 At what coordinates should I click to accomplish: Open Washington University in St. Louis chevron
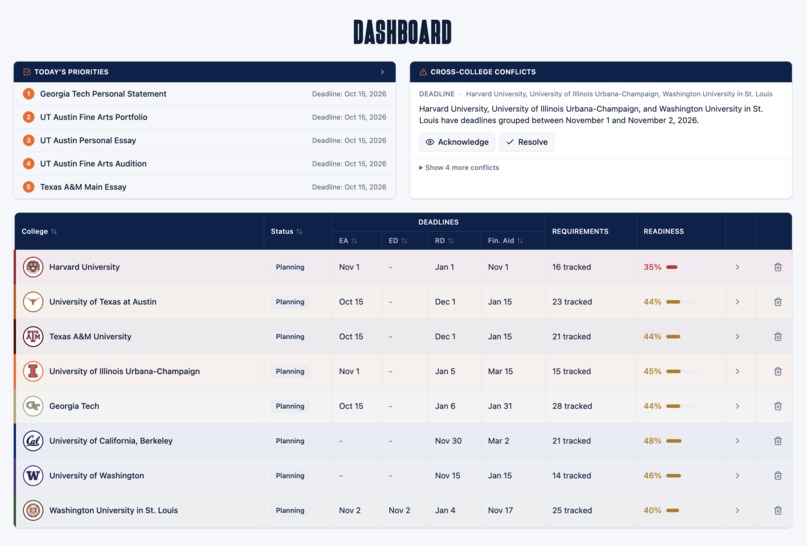737,510
